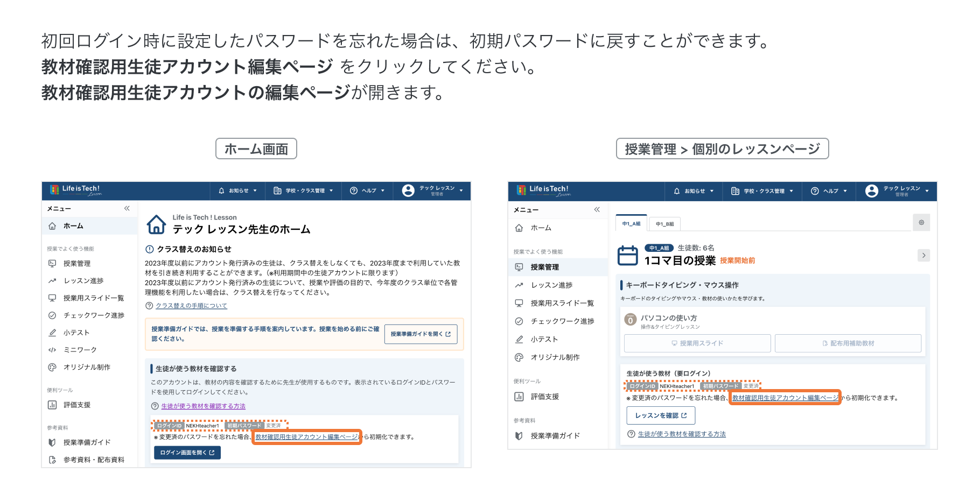The image size is (980, 494).
Task: Switch to the 中1_B組 class tab
Action: [x=664, y=224]
